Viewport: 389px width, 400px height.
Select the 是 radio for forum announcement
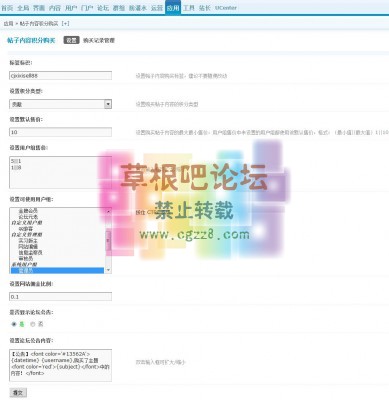14,324
